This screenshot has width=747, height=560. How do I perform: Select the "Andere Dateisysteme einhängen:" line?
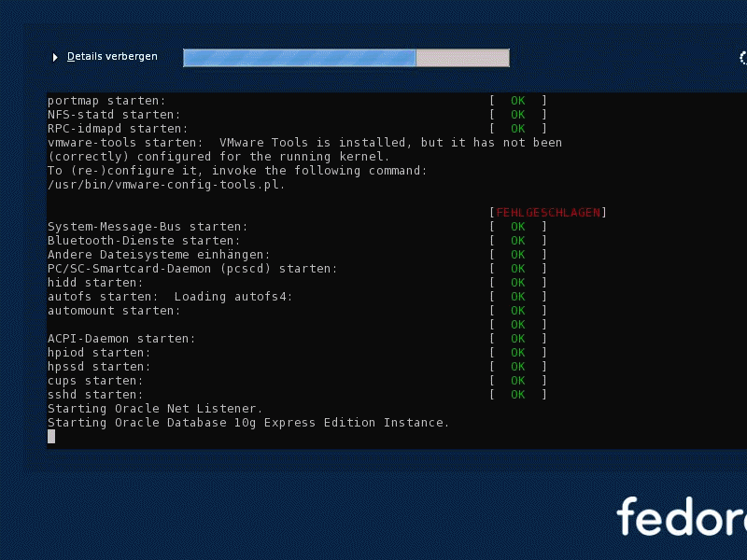point(159,255)
